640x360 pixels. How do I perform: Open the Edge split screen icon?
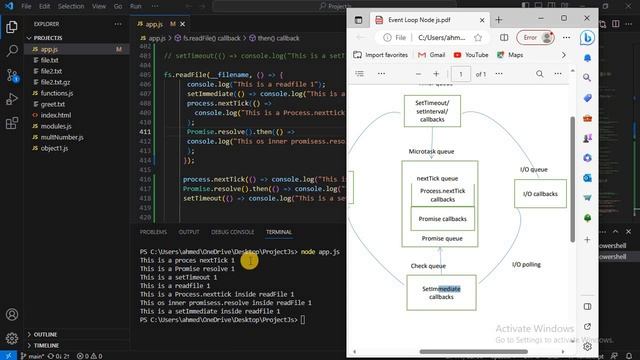pos(504,38)
